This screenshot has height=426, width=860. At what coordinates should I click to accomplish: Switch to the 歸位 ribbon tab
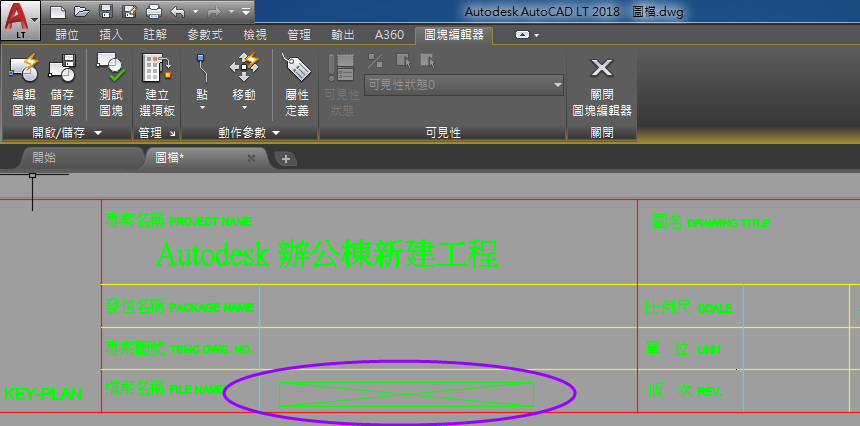coord(67,35)
